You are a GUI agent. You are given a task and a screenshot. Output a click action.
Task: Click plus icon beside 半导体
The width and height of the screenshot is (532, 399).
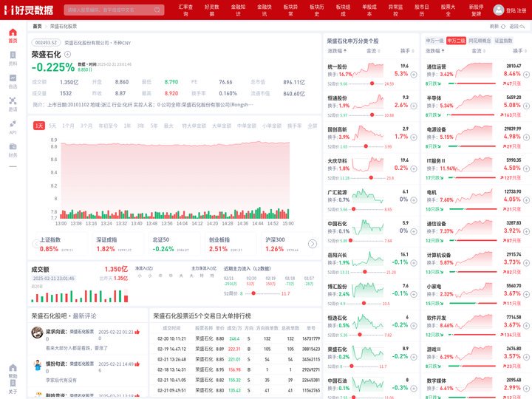(x=526, y=106)
